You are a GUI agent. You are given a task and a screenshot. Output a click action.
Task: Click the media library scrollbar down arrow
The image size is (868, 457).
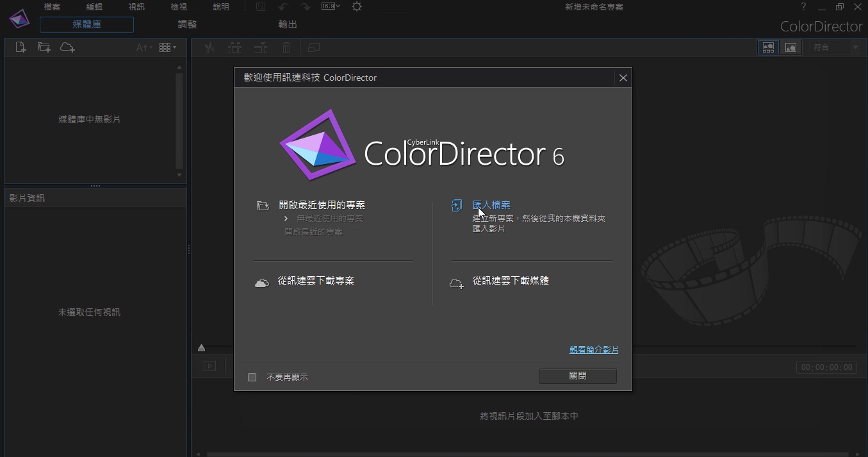[x=179, y=175]
